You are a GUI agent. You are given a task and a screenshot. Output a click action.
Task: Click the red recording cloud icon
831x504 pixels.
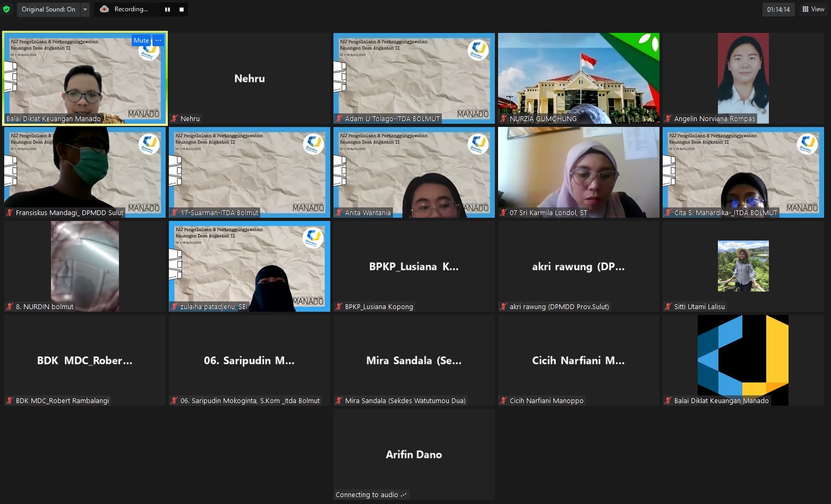(x=105, y=9)
